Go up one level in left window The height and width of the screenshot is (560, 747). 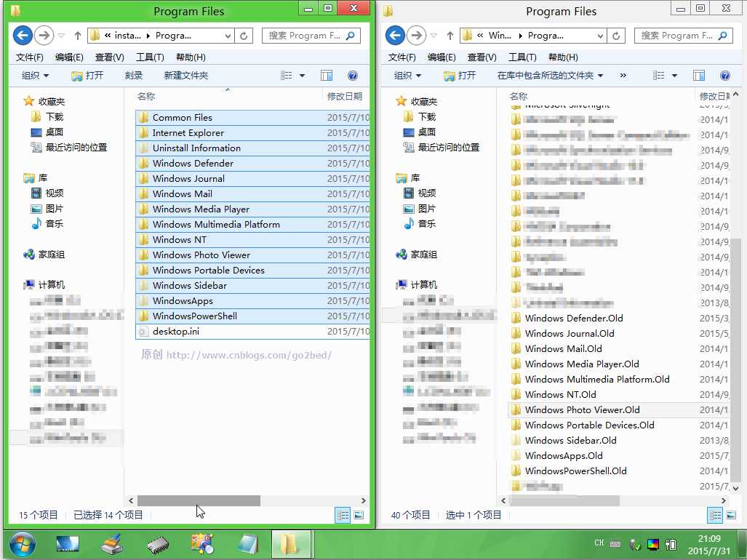(78, 36)
